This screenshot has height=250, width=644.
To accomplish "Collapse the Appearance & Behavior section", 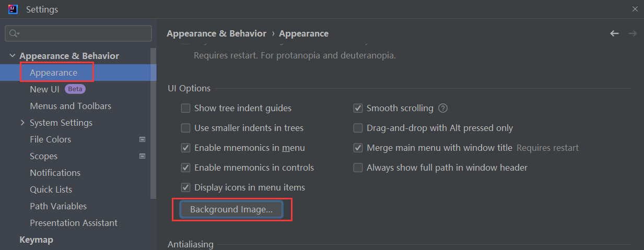I will pos(13,56).
